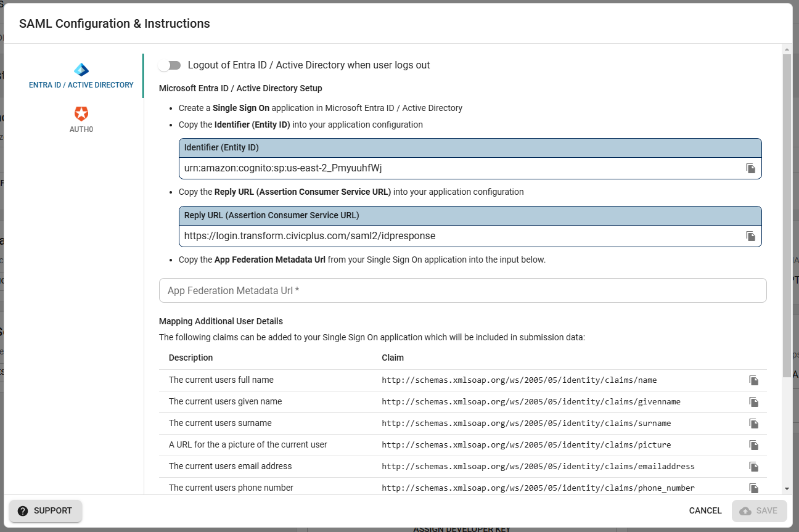This screenshot has height=532, width=799.
Task: Select the urn:amazon:cognito entity ID text
Action: (x=283, y=168)
